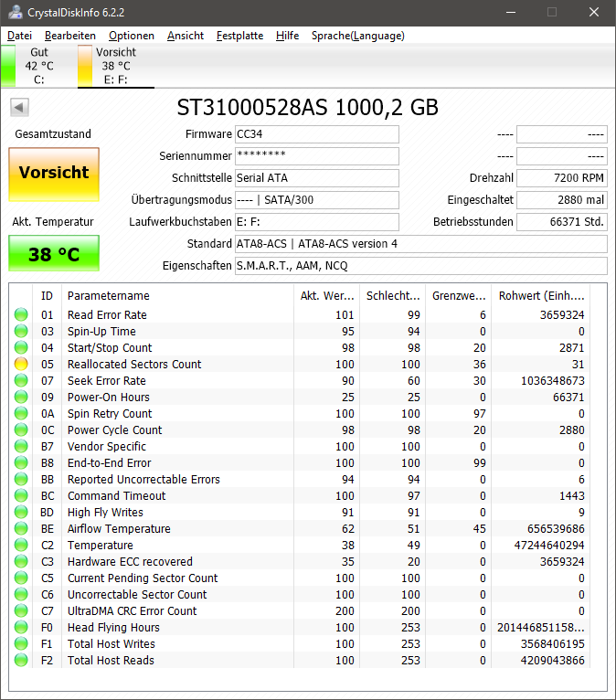Open the Ansicht menu

coord(186,36)
